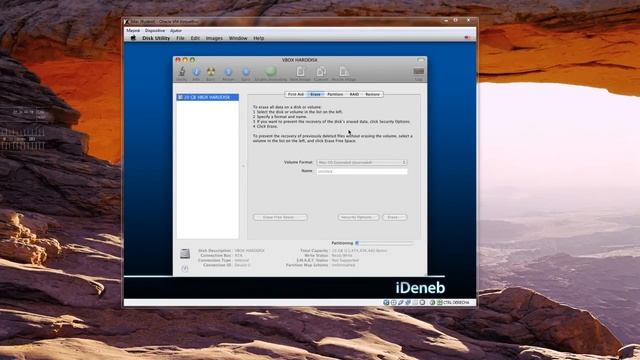Click the S.M.A.R.T. Status Not Supported text
Viewport: 640px width, 360px height.
(x=345, y=260)
